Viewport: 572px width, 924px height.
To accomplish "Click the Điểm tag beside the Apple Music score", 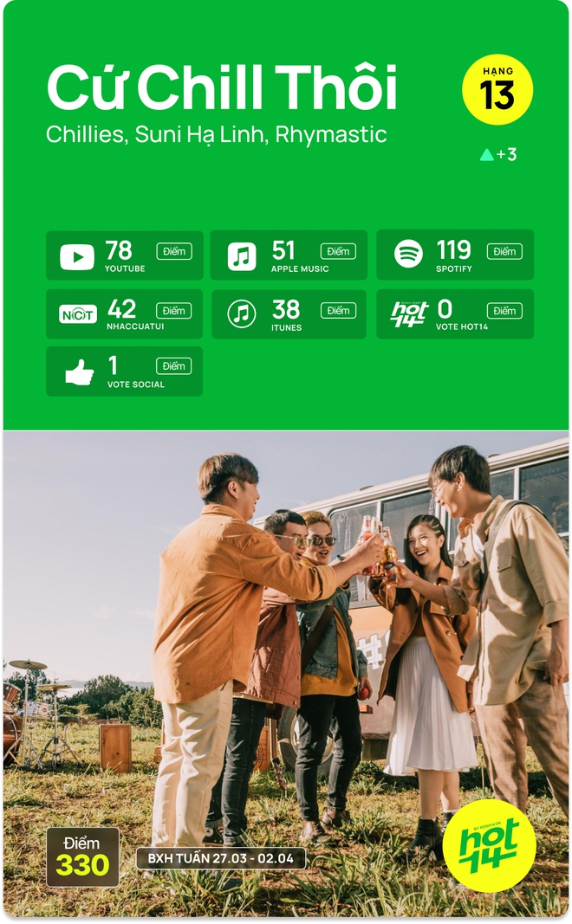I will tap(338, 251).
